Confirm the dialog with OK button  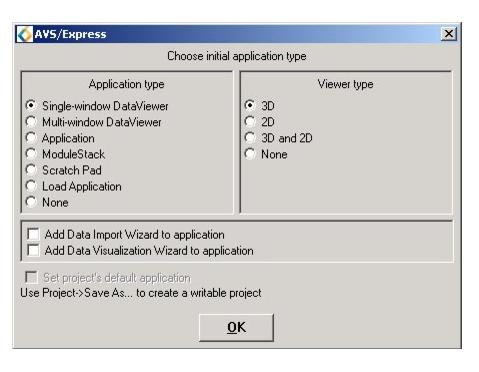click(x=236, y=327)
